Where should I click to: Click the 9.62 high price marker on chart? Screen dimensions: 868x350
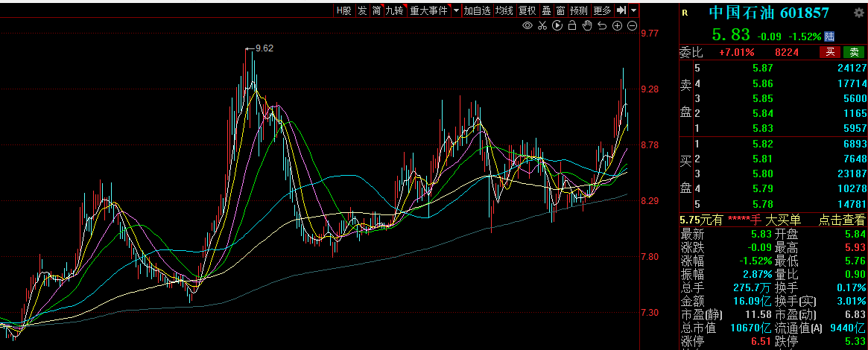264,48
